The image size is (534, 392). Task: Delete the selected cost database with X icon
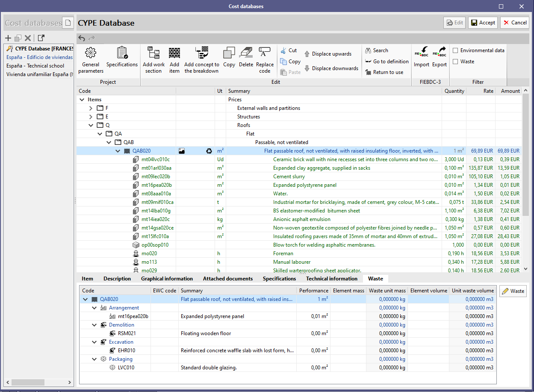point(28,38)
